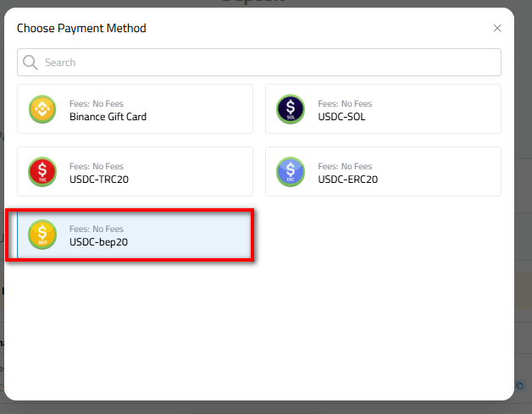Select the USDC-ERC20 payment option

pos(383,172)
